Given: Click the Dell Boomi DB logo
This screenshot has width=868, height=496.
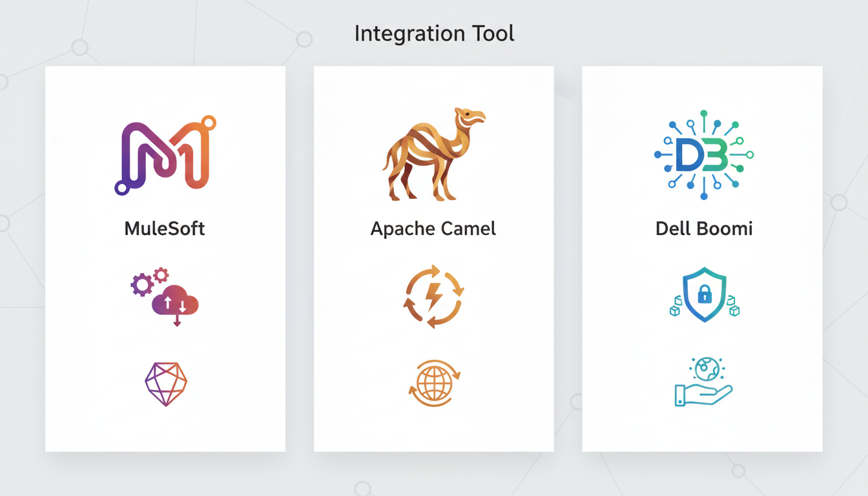Looking at the screenshot, I should coord(703,155).
